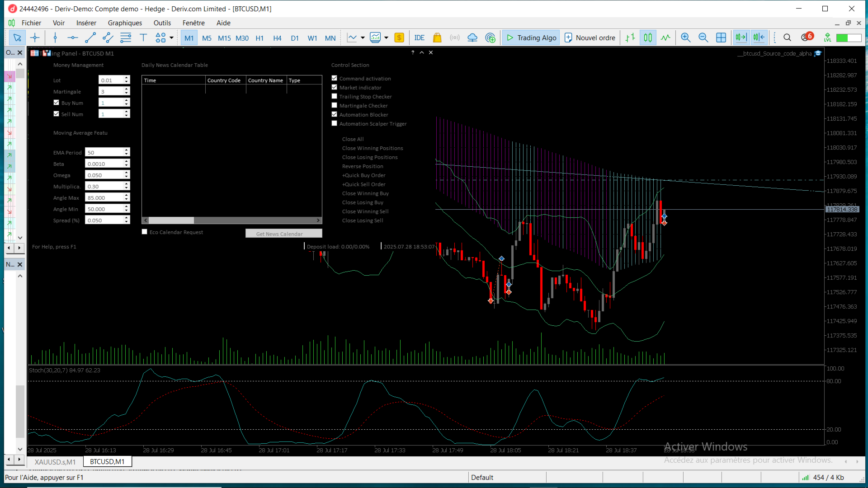This screenshot has height=488, width=868.
Task: Check Eco Calendar Request
Action: pyautogui.click(x=144, y=232)
